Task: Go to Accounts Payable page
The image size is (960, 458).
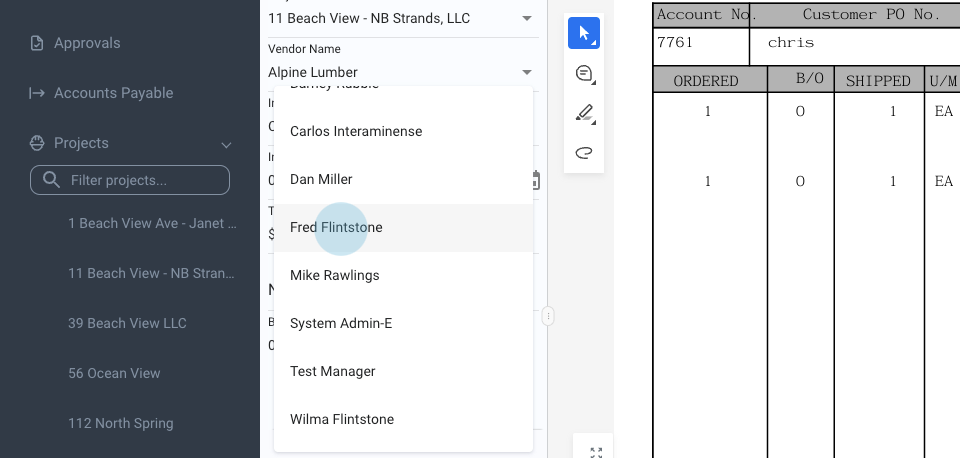Action: coord(113,93)
